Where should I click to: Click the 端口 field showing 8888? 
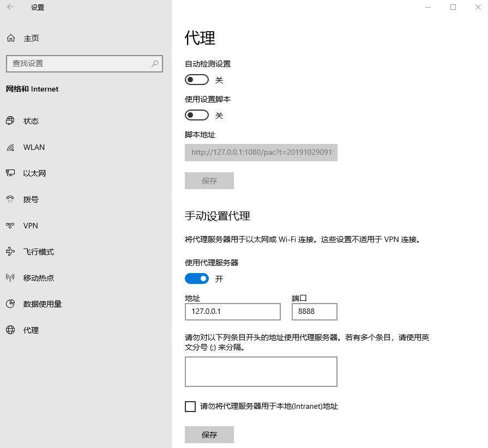pos(314,311)
